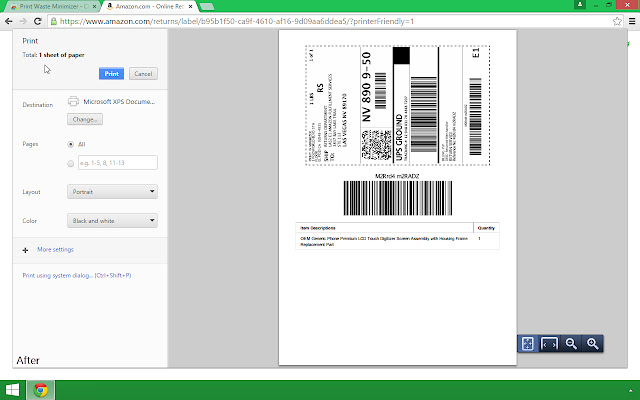Screen dimensions: 640x400
Task: Open a new browser tab
Action: point(207,7)
